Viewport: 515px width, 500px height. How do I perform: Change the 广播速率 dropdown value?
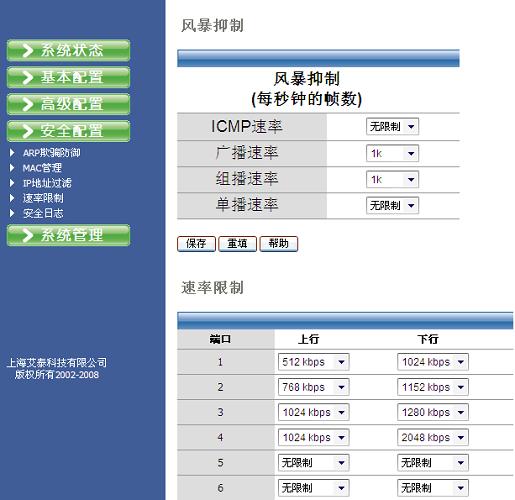pyautogui.click(x=392, y=153)
